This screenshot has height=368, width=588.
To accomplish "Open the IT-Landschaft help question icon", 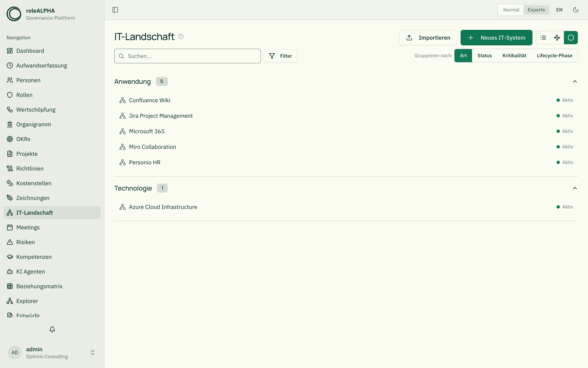I will (x=181, y=37).
